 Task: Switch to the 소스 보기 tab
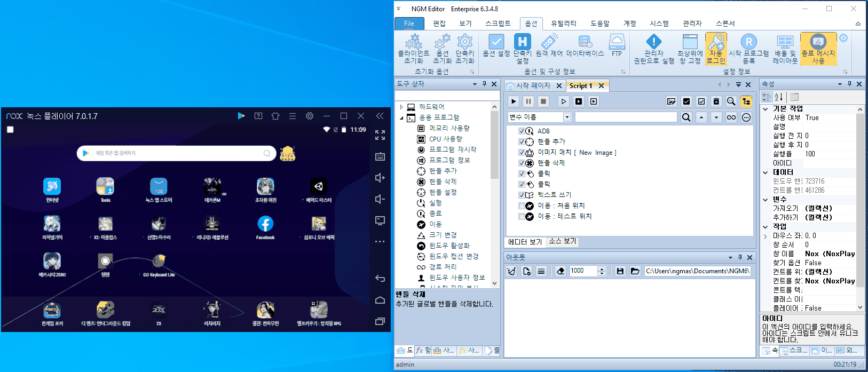[563, 241]
